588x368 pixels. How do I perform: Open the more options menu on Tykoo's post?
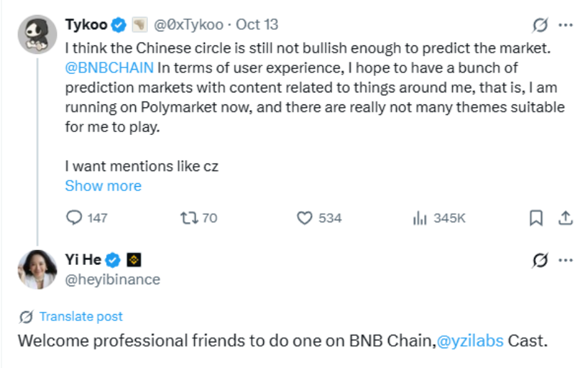[566, 25]
